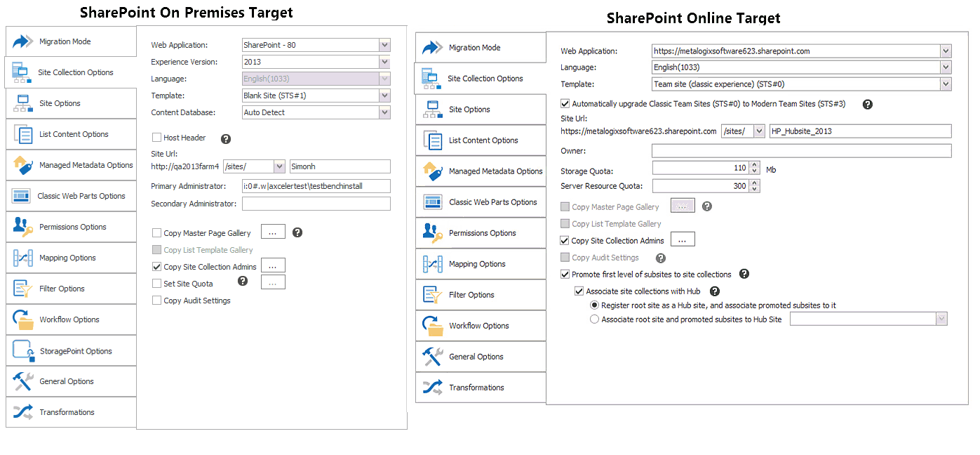Click Host Header help question icon

(226, 139)
